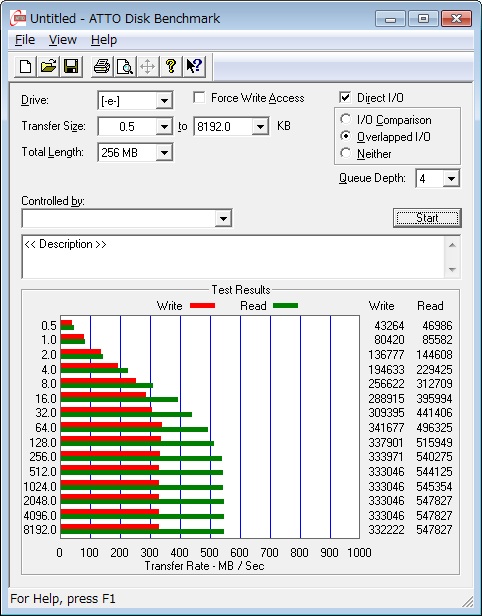Choose the Neither radio option
482x616 pixels.
(345, 153)
